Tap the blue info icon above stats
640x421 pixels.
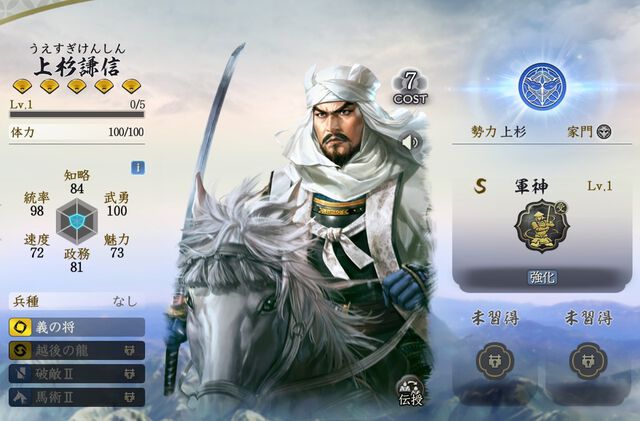pos(138,168)
